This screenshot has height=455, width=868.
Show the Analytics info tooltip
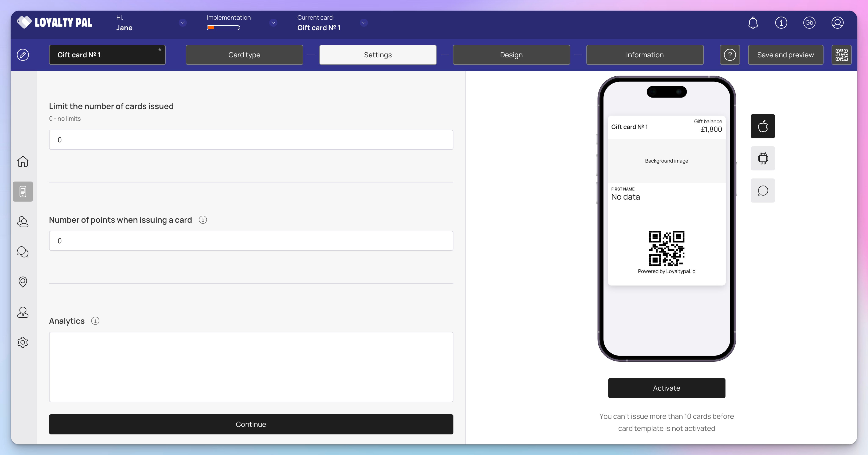click(x=95, y=321)
